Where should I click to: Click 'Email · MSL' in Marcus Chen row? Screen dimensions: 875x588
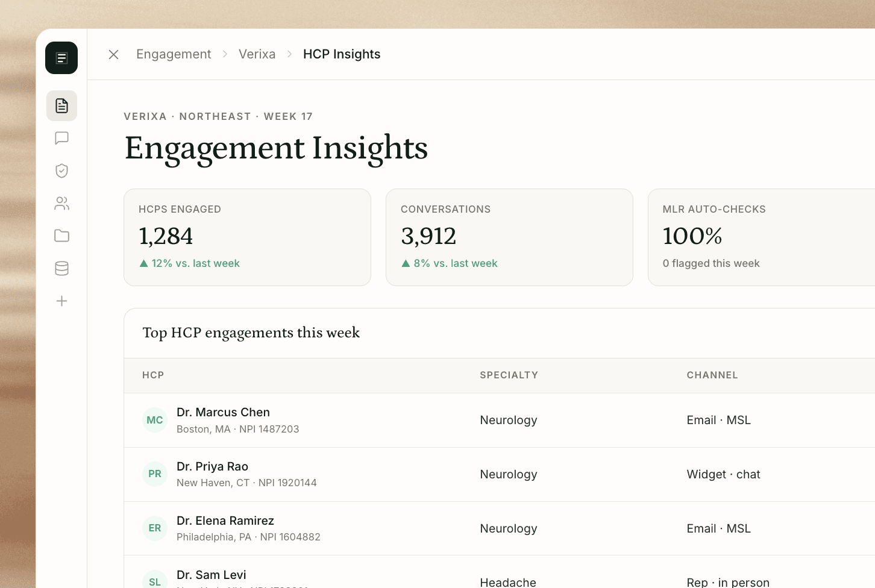pos(719,420)
